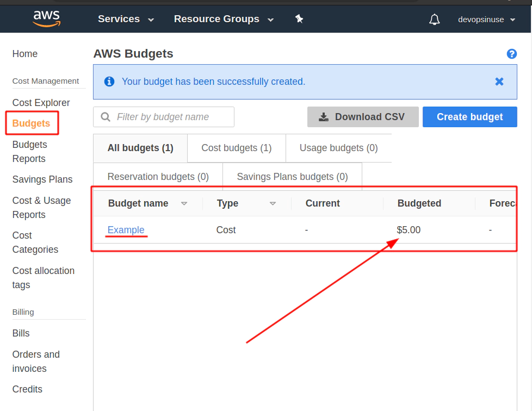Select Budgets in sidebar
The width and height of the screenshot is (532, 411).
[x=31, y=123]
